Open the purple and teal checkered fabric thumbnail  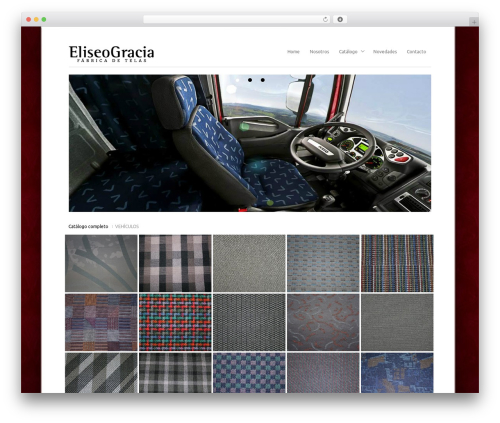click(249, 373)
